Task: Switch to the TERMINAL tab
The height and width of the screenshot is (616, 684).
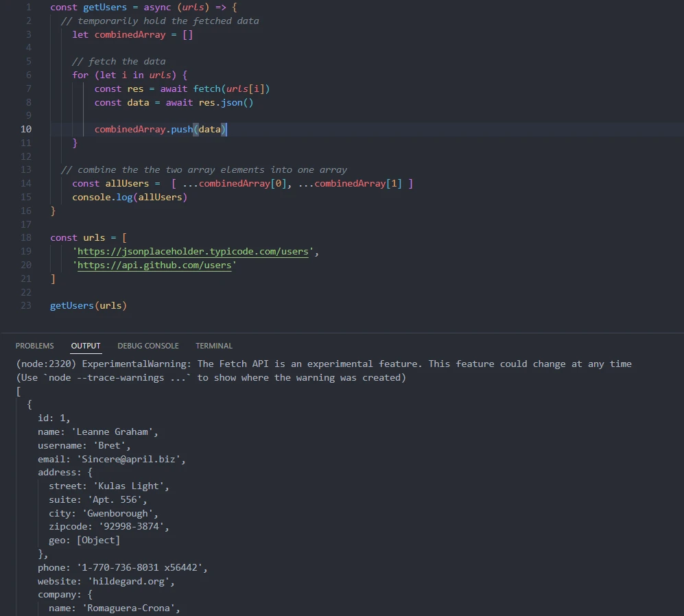Action: coord(213,345)
